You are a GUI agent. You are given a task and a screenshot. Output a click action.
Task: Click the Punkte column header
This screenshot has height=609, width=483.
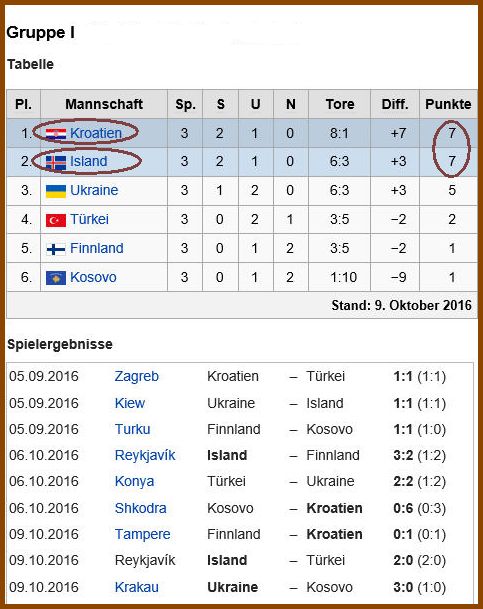click(x=448, y=104)
